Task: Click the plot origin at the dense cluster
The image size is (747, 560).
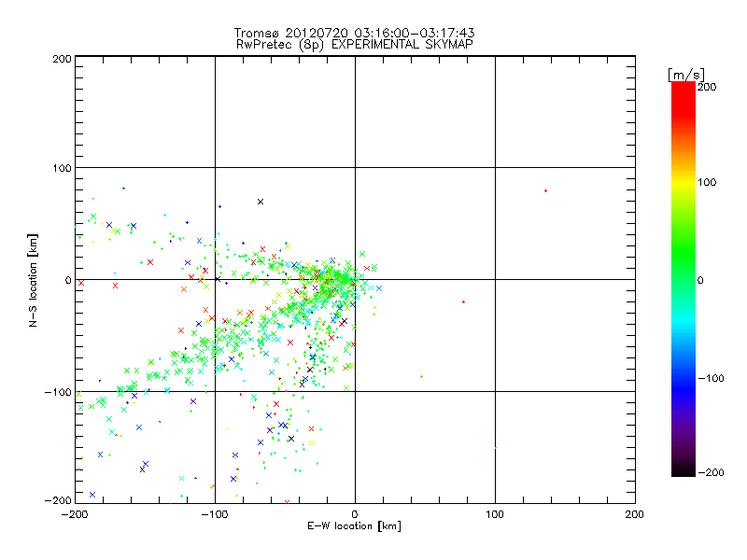Action: click(x=355, y=279)
